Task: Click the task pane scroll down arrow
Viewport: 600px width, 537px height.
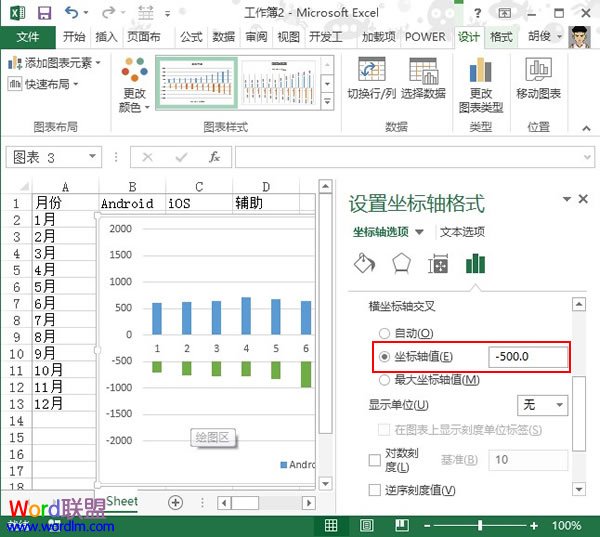Action: click(579, 489)
